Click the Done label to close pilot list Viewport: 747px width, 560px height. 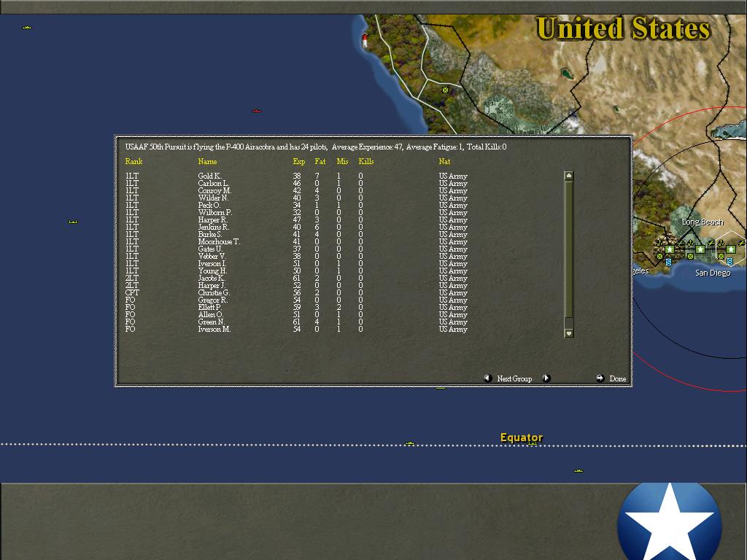tap(617, 378)
